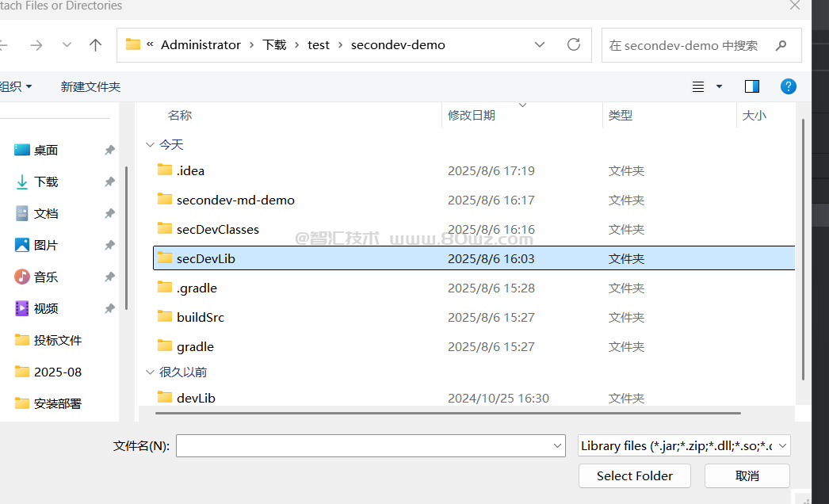829x504 pixels.
Task: Open the 音乐 quick access folder
Action: tap(46, 277)
